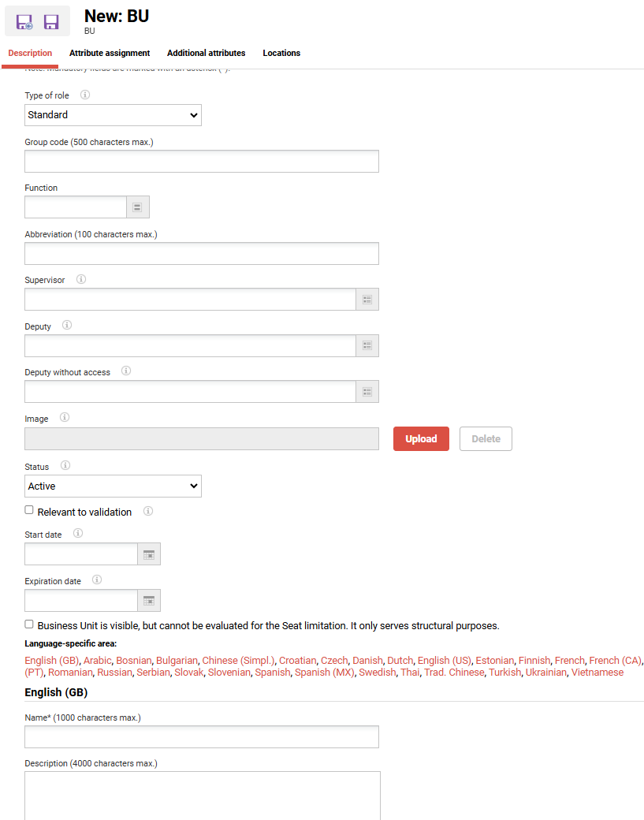Open the Supervisor picker icon
The height and width of the screenshot is (820, 644).
(367, 300)
